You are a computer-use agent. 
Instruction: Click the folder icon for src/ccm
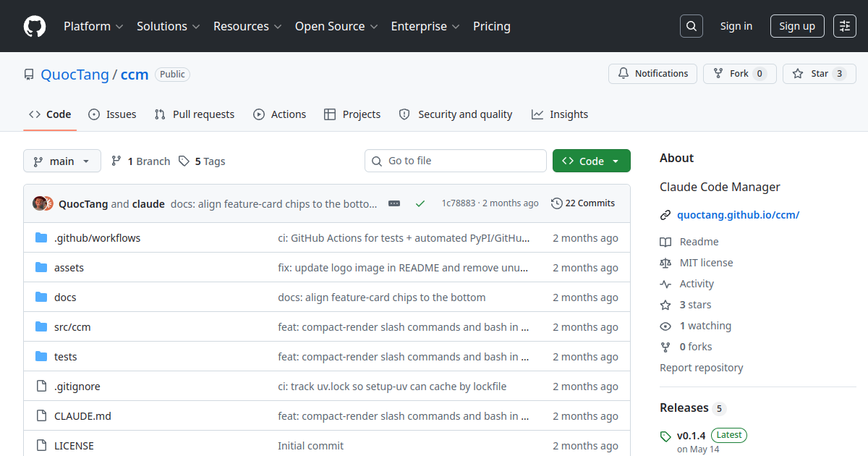click(41, 327)
